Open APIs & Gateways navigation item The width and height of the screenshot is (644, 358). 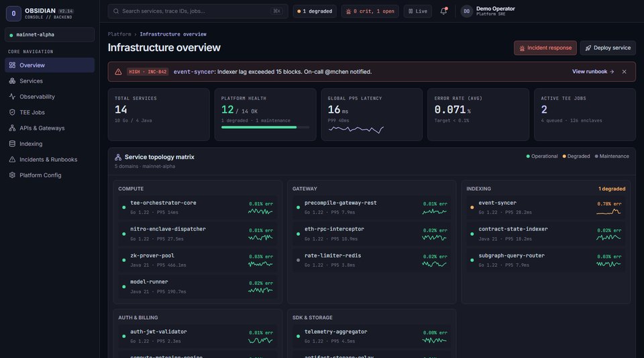[x=50, y=128]
